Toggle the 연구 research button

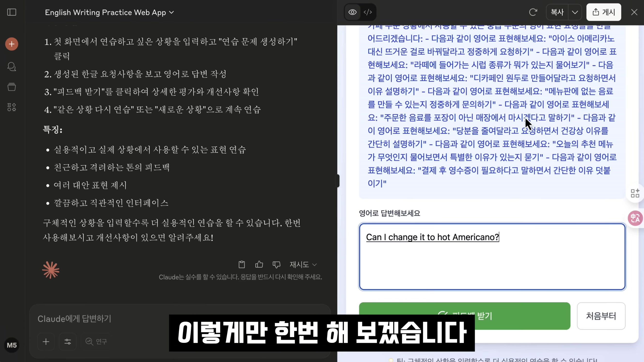coord(96,341)
